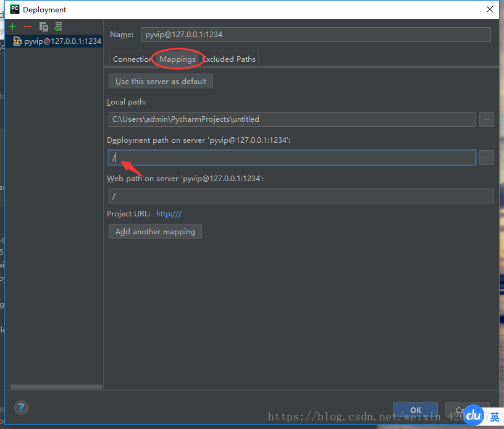
Task: Copy the selected server configuration
Action: (43, 27)
